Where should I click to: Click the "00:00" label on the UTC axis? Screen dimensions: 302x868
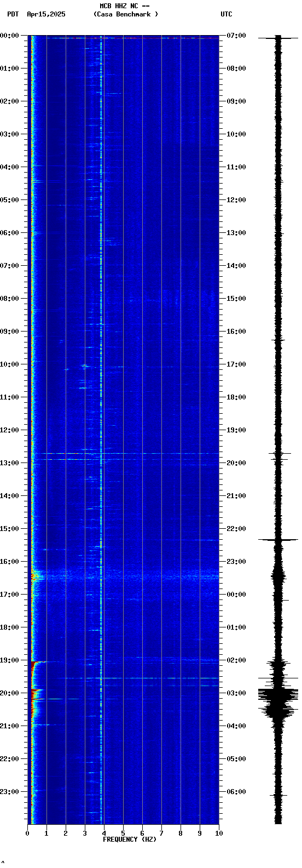[x=236, y=595]
